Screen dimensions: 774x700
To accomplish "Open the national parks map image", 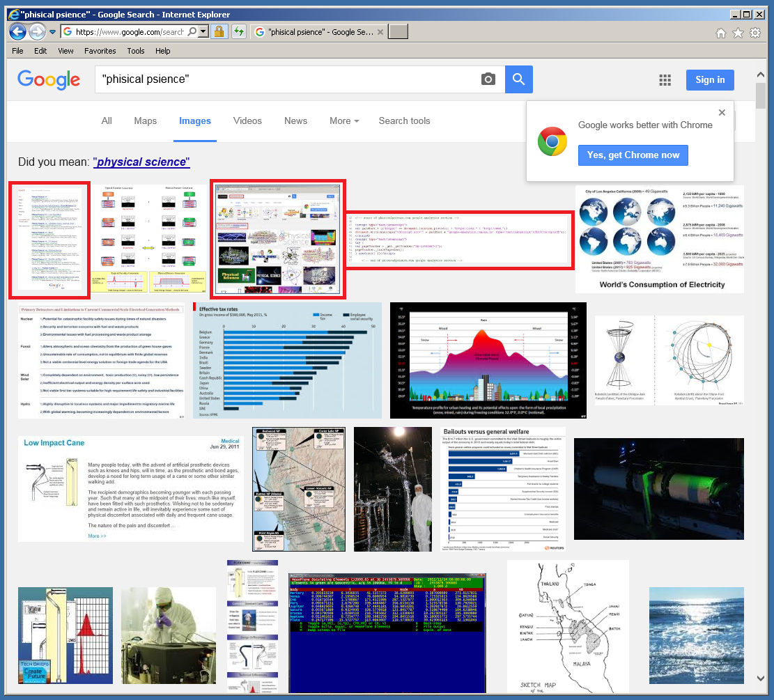I will pyautogui.click(x=299, y=489).
